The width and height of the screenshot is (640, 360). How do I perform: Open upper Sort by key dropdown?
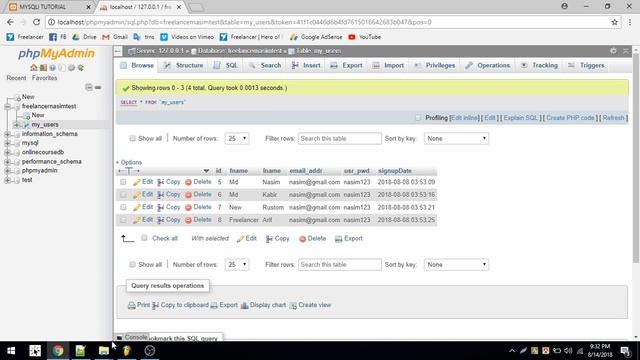tap(456, 138)
